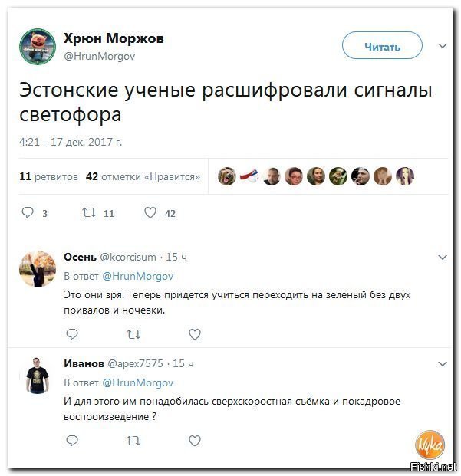Open options chevron on Иванов's reply
This screenshot has width=461, height=476.
tap(443, 363)
